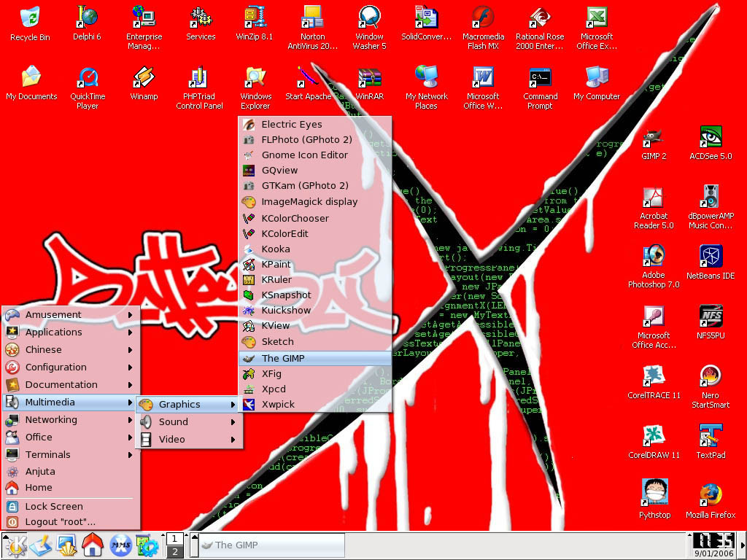Choose Xwpick from the Graphics submenu

[315, 404]
